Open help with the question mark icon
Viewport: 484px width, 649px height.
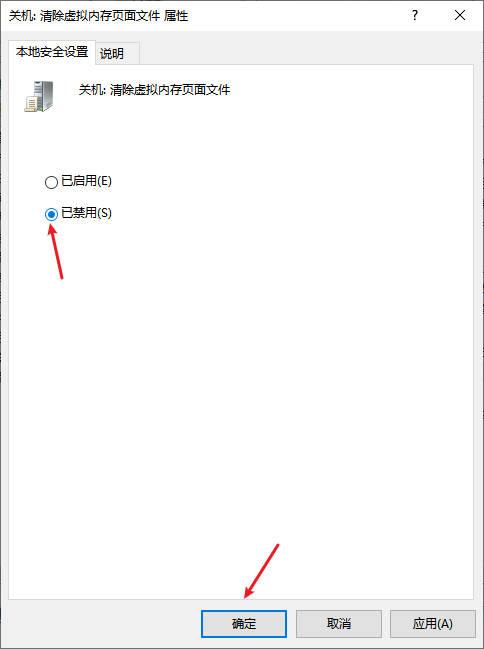coord(414,15)
